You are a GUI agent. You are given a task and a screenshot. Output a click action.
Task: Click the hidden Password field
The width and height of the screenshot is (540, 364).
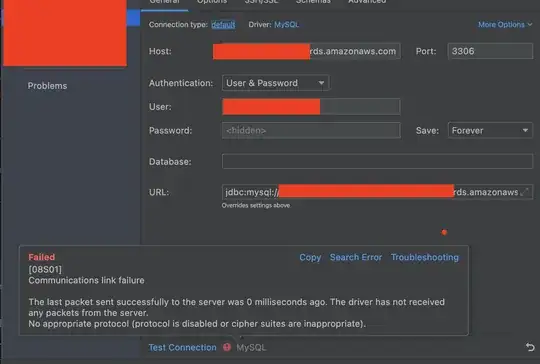[311, 131]
